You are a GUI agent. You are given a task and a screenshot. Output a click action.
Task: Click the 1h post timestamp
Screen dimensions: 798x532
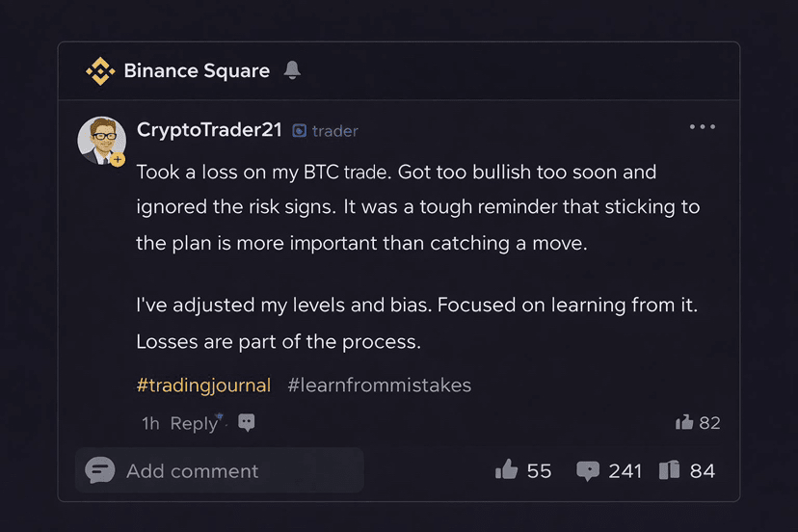click(150, 423)
